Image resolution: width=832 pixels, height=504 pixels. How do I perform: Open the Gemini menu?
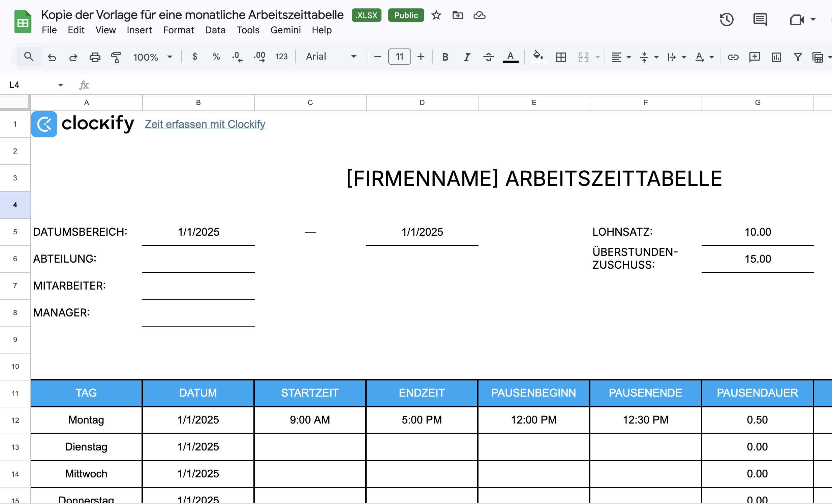(286, 30)
